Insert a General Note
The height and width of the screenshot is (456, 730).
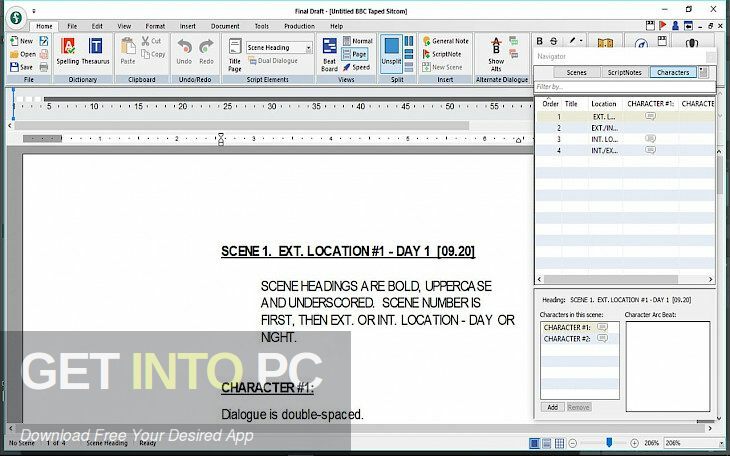(x=446, y=41)
